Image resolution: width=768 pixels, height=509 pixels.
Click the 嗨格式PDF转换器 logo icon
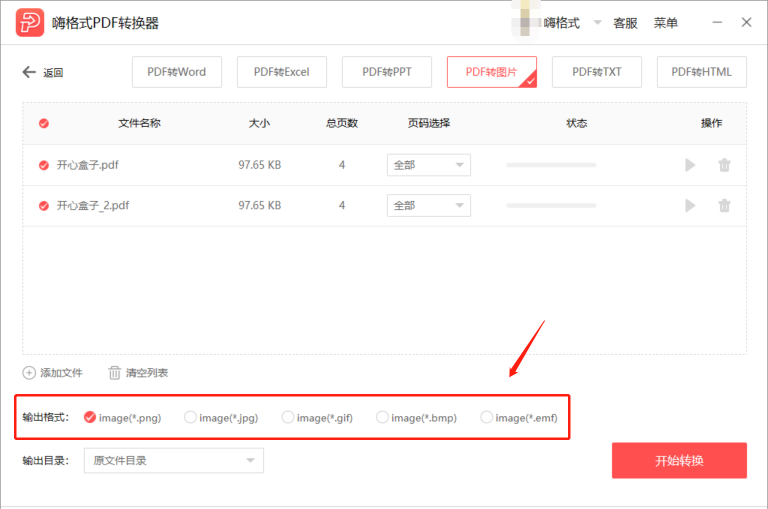coord(30,23)
